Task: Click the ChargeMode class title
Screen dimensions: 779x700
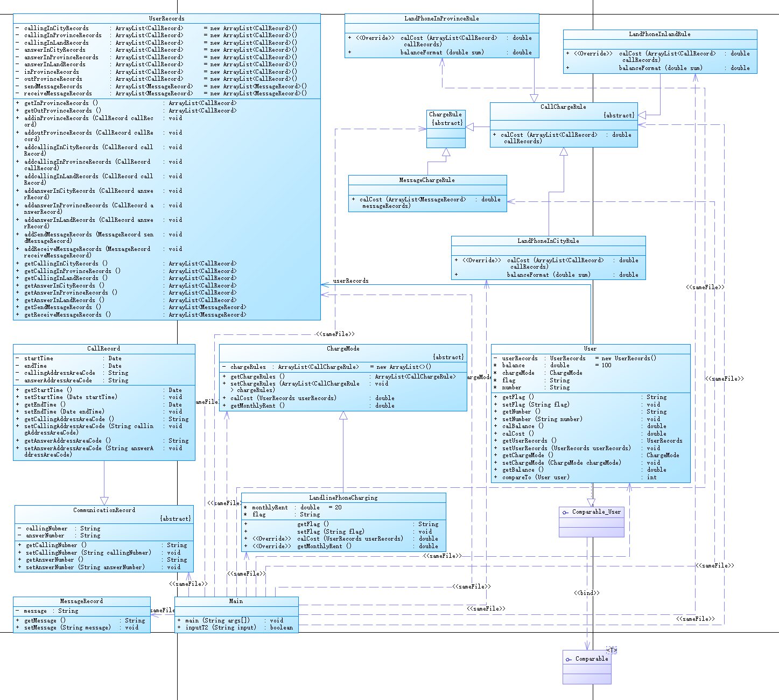Action: (343, 349)
